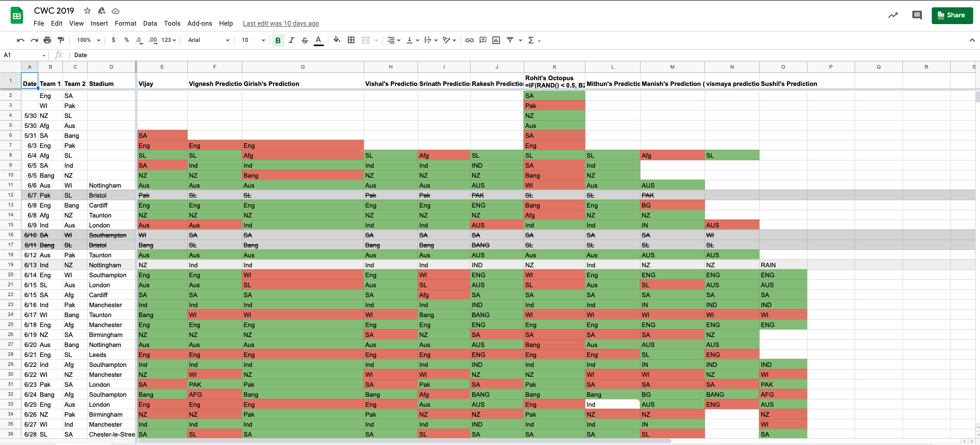This screenshot has height=445, width=980.
Task: Open vertical align dropdown
Action: [413, 40]
